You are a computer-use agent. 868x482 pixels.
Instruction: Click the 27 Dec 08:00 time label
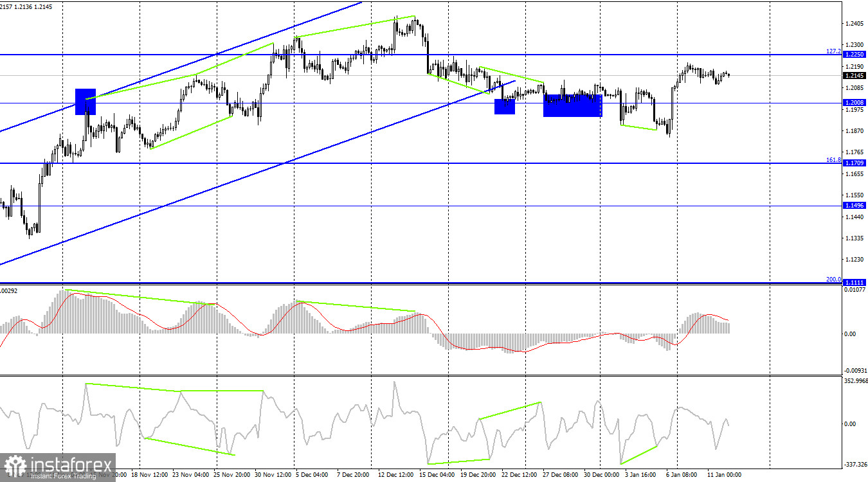click(561, 475)
